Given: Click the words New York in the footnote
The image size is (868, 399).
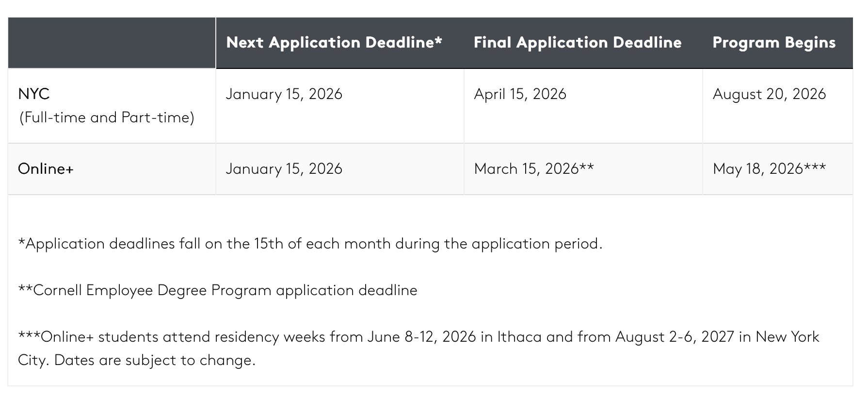Looking at the screenshot, I should (787, 337).
